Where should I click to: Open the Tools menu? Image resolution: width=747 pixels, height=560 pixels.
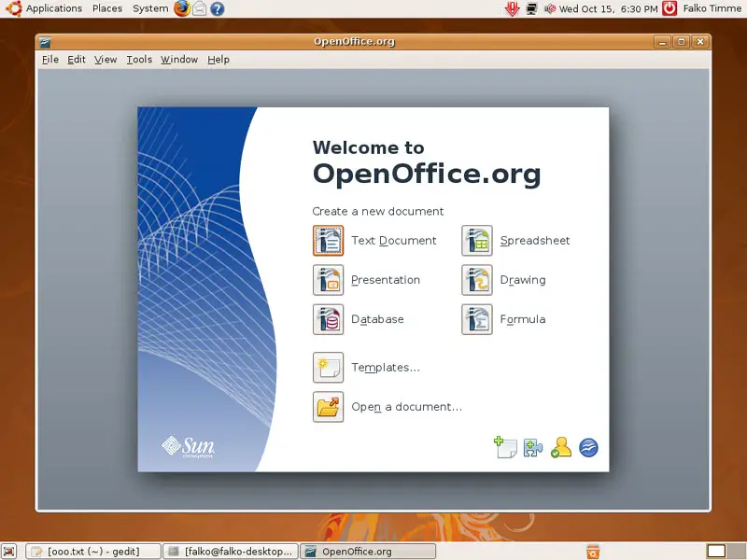pyautogui.click(x=139, y=60)
